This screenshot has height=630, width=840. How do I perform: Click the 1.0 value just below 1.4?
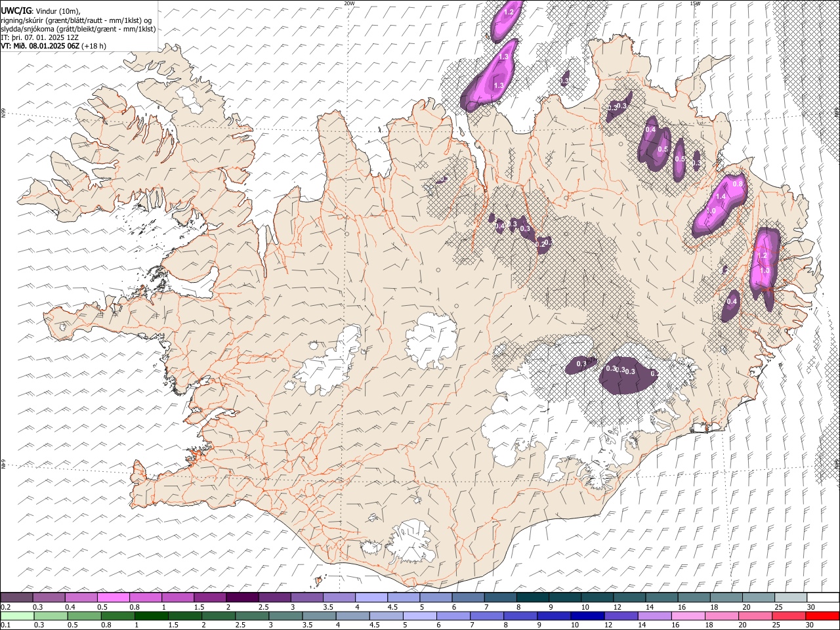711,211
